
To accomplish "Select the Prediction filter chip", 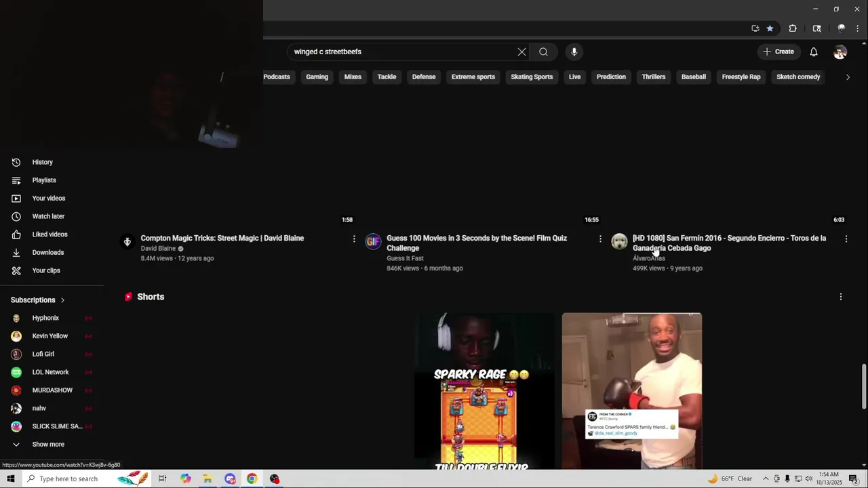I will 611,77.
